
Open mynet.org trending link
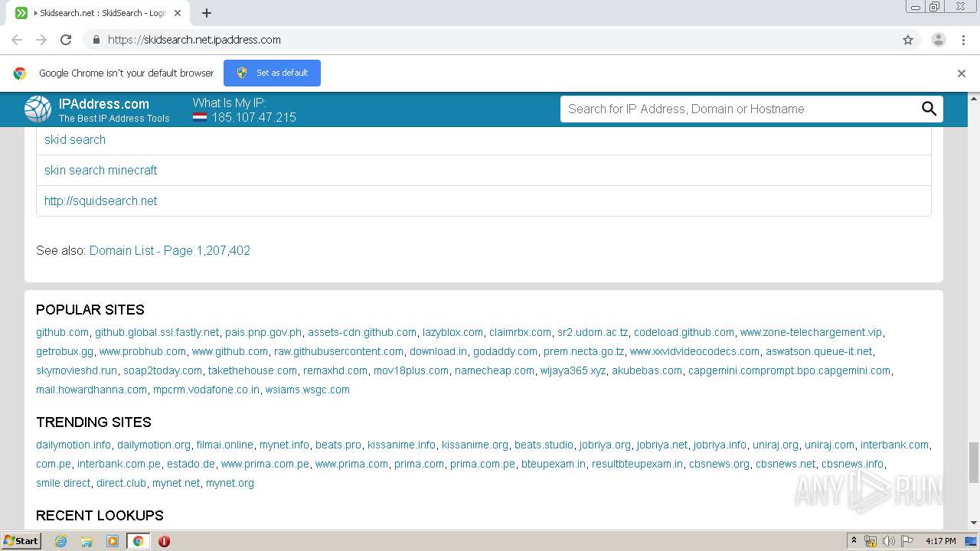230,483
